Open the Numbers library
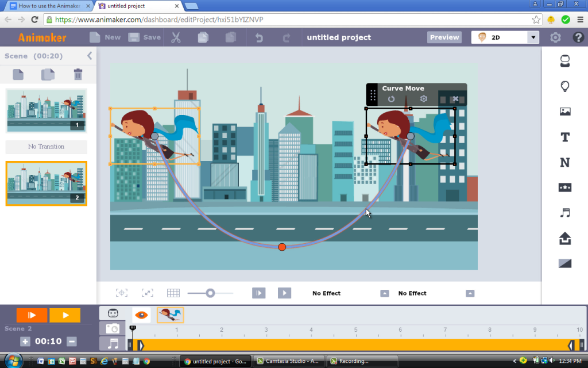The image size is (588, 368). pos(565,163)
